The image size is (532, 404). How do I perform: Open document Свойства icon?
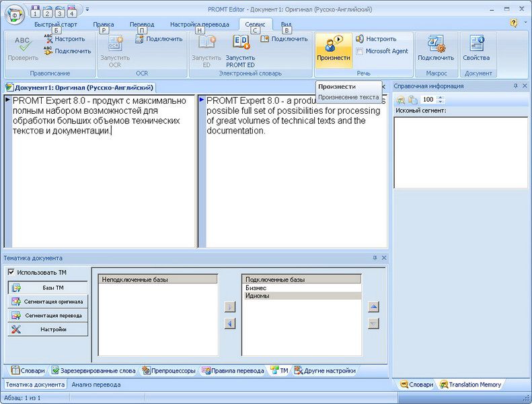coord(476,48)
